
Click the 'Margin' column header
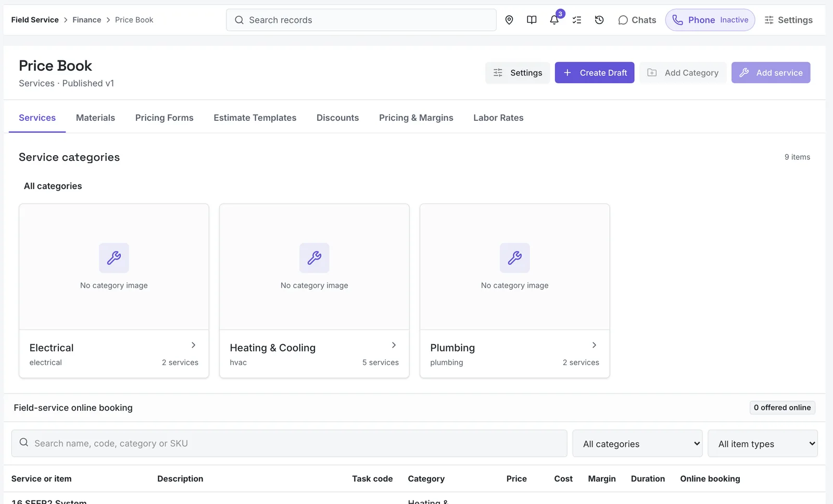point(602,478)
